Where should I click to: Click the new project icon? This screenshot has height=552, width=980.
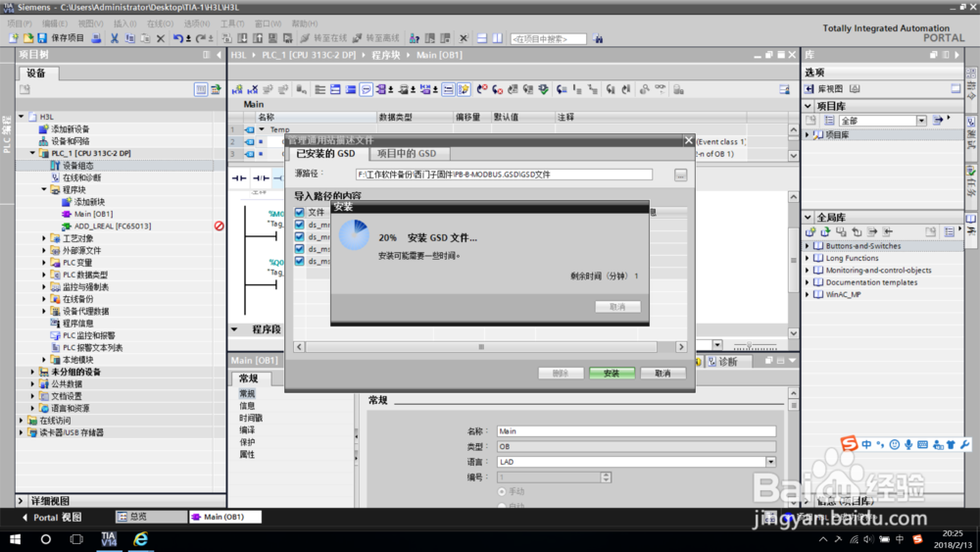pyautogui.click(x=14, y=39)
